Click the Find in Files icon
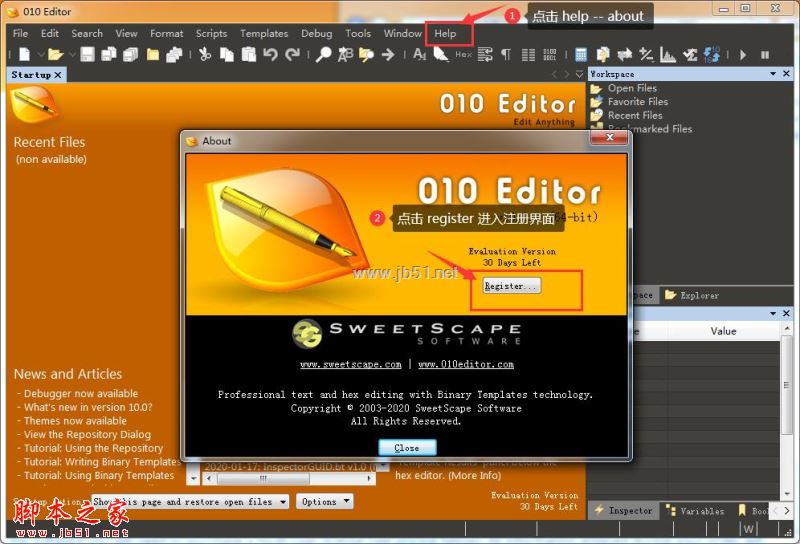This screenshot has height=544, width=800. point(366,54)
